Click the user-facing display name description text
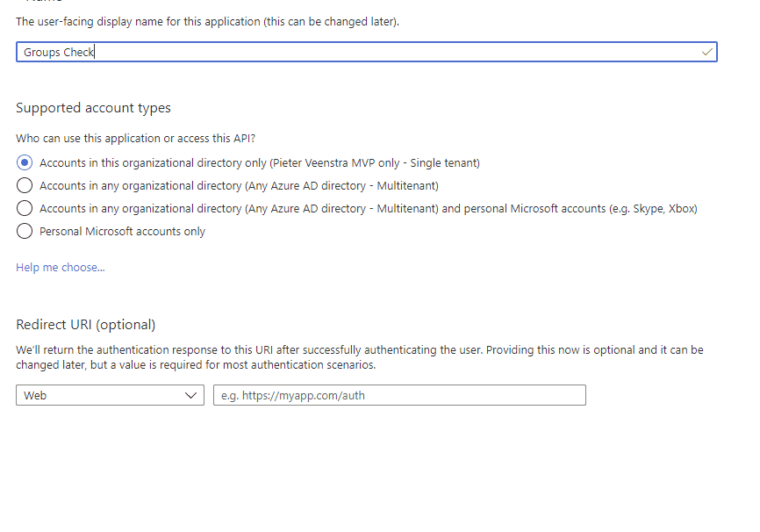Viewport: 760px width, 532px height. pos(207,22)
